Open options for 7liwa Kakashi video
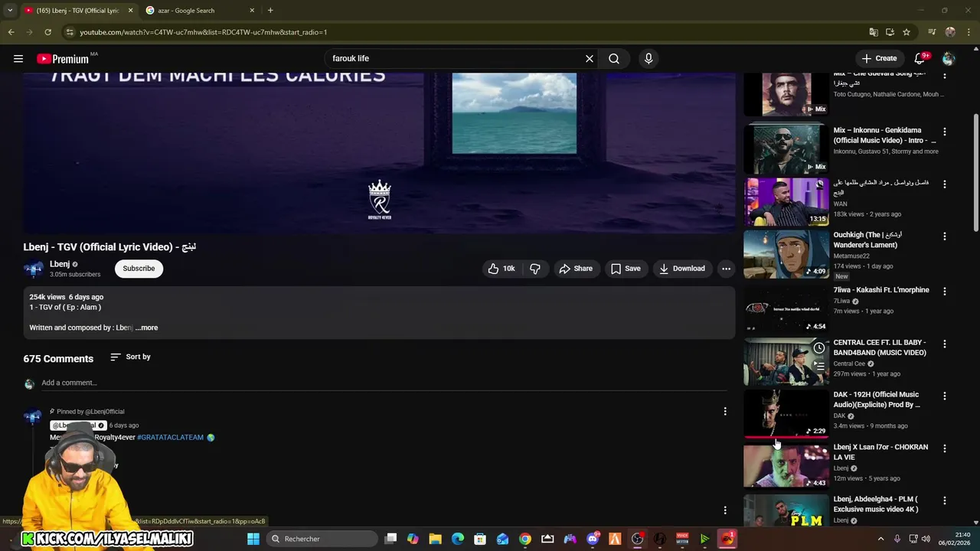 944,292
